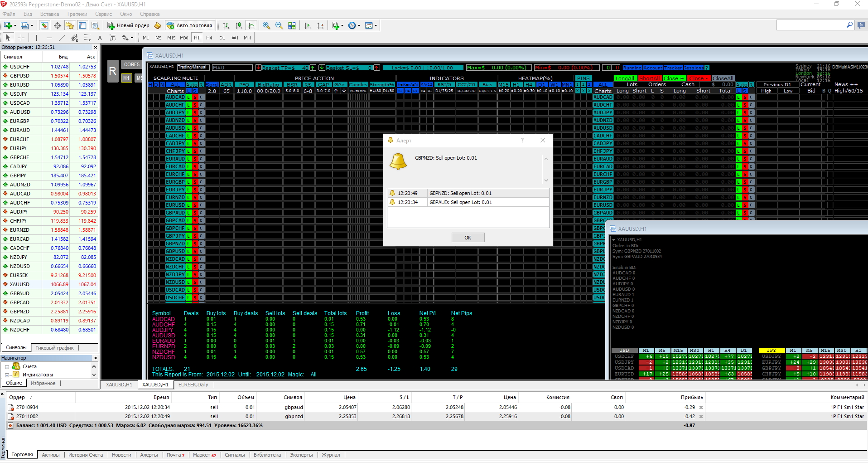Select the XAUUSD row in Market Watch
Viewport: 868px width, 463px height.
(49, 284)
